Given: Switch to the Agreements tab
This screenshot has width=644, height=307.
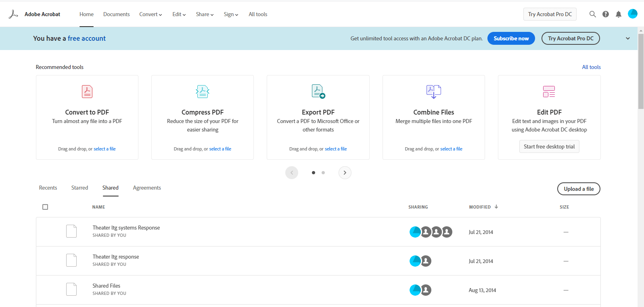Looking at the screenshot, I should click(147, 188).
